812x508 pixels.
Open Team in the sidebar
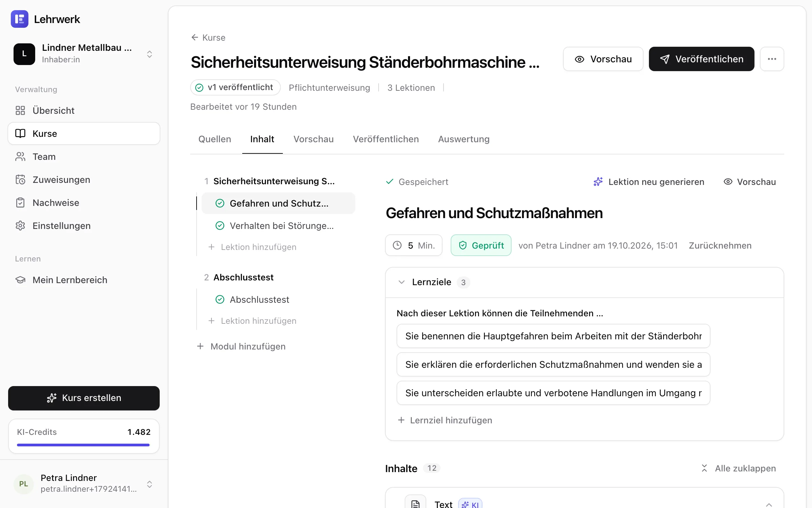(84, 156)
